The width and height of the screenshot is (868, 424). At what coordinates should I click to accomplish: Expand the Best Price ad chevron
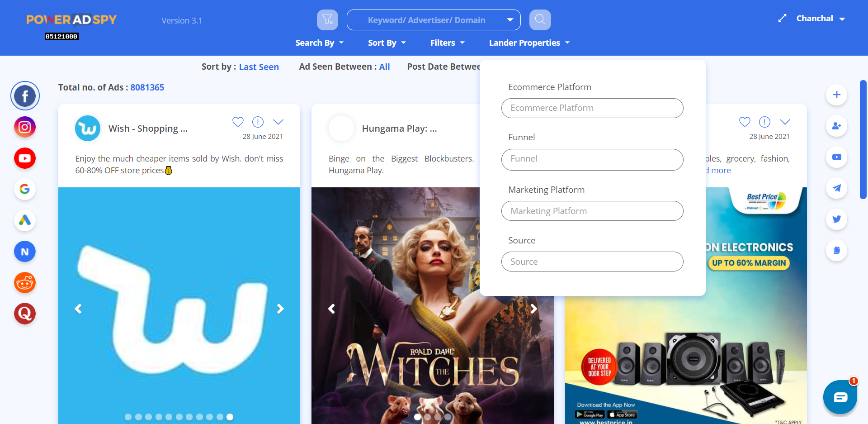tap(785, 122)
